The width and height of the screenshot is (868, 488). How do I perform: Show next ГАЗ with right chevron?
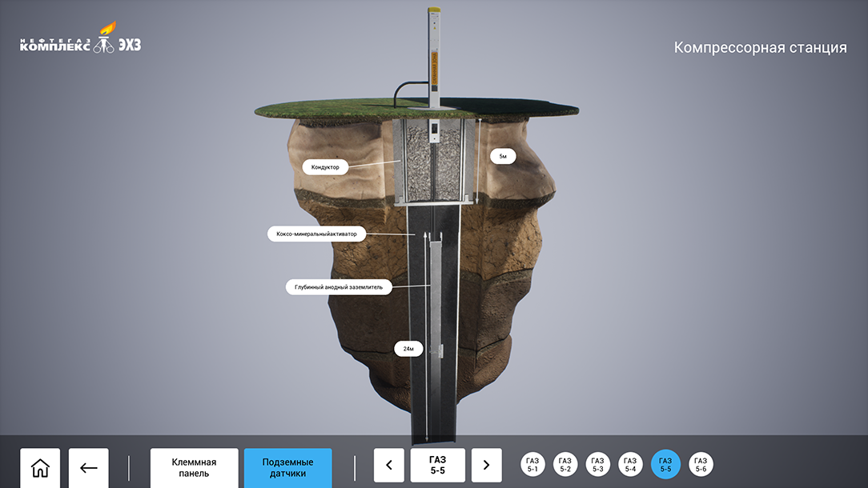(x=486, y=465)
